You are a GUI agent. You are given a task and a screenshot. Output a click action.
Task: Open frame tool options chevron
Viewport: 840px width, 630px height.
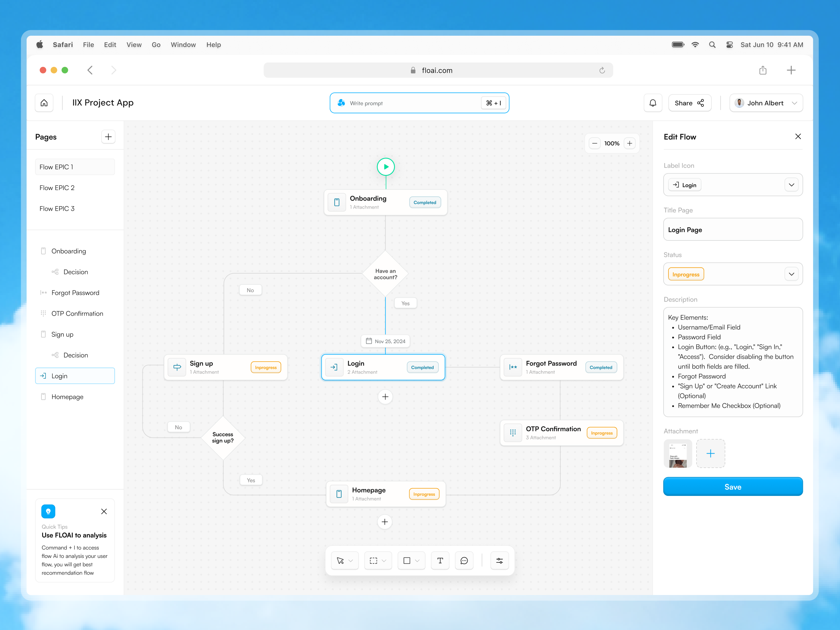[384, 561]
